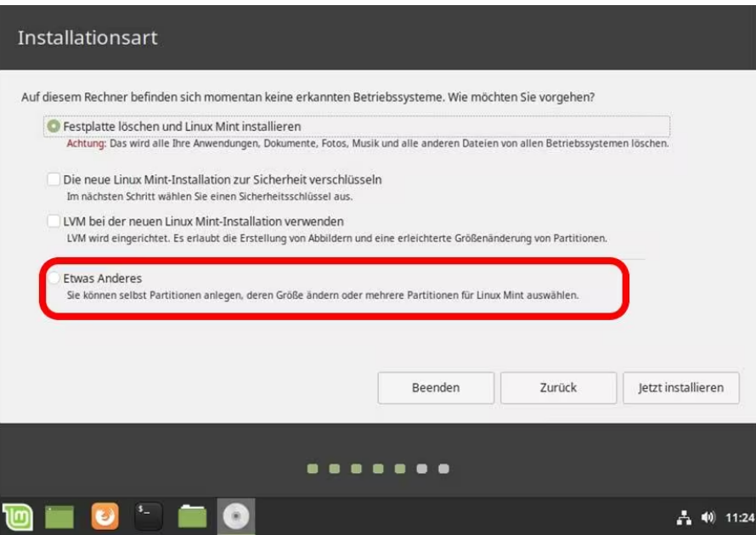
Task: Enable encryption of the new Linux Mint installation
Action: 54,180
